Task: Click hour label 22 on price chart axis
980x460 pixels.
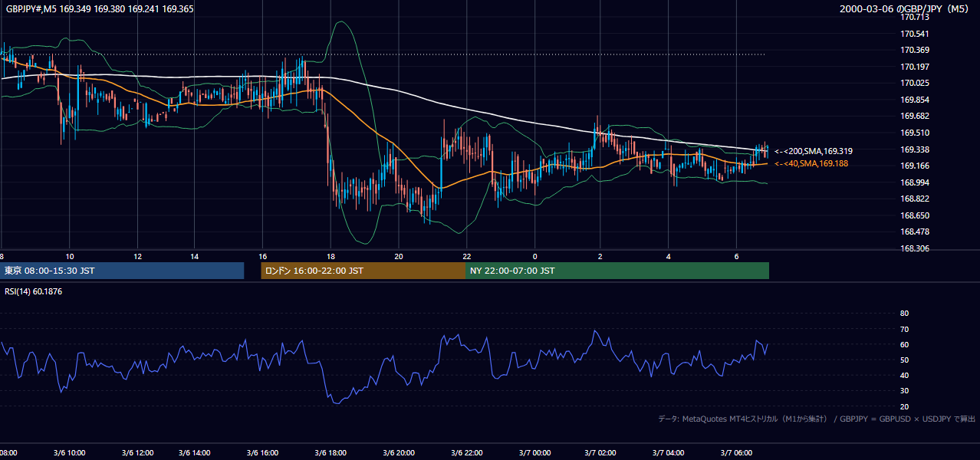Action: [466, 256]
